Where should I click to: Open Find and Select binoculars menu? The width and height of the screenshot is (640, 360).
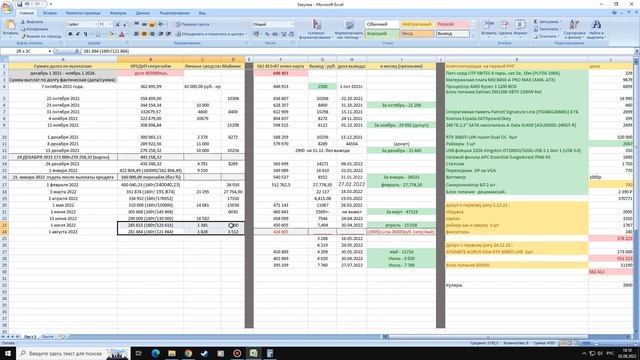tap(596, 29)
